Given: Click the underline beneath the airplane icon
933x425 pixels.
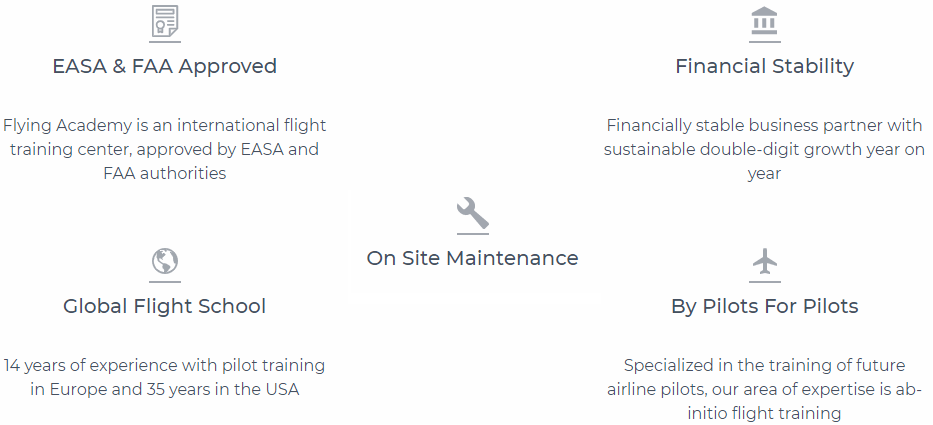Looking at the screenshot, I should (x=765, y=282).
